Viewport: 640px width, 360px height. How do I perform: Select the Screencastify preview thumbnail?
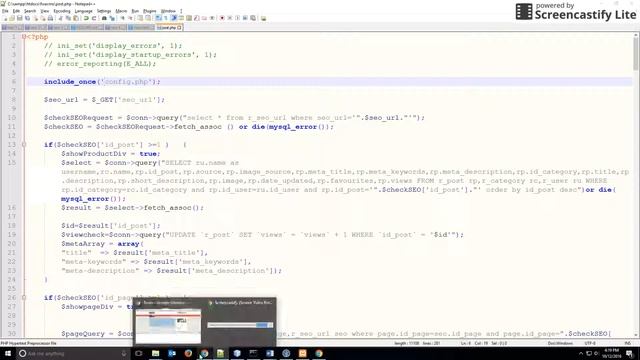pyautogui.click(x=240, y=325)
